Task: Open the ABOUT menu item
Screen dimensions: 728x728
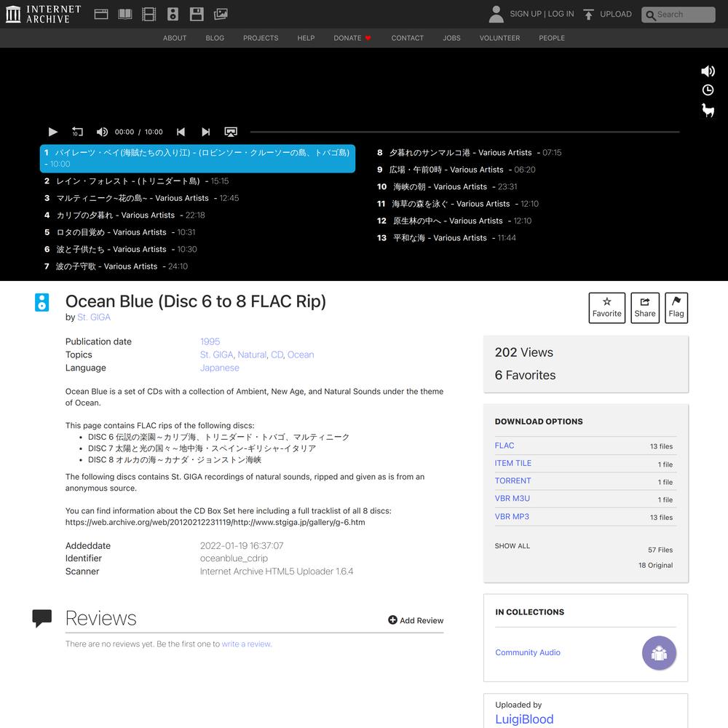Action: click(x=175, y=38)
